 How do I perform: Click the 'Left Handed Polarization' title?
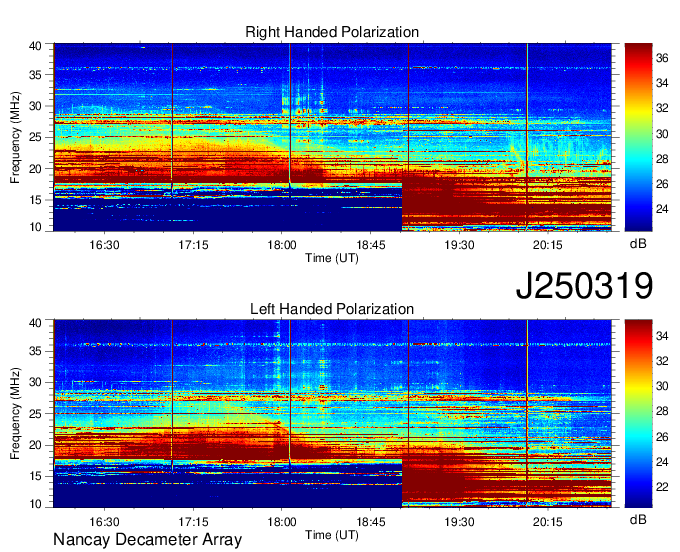[x=332, y=309]
